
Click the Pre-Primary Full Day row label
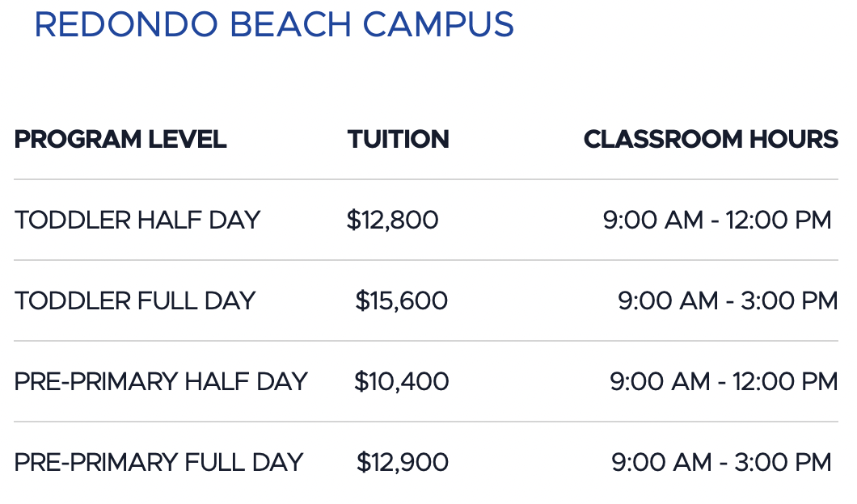pos(158,463)
